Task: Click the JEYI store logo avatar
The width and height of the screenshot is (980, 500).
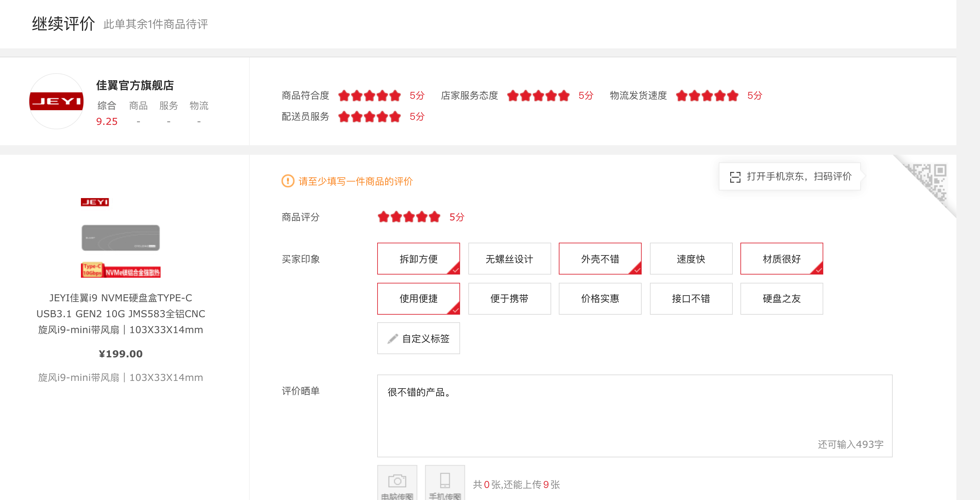Action: point(56,101)
